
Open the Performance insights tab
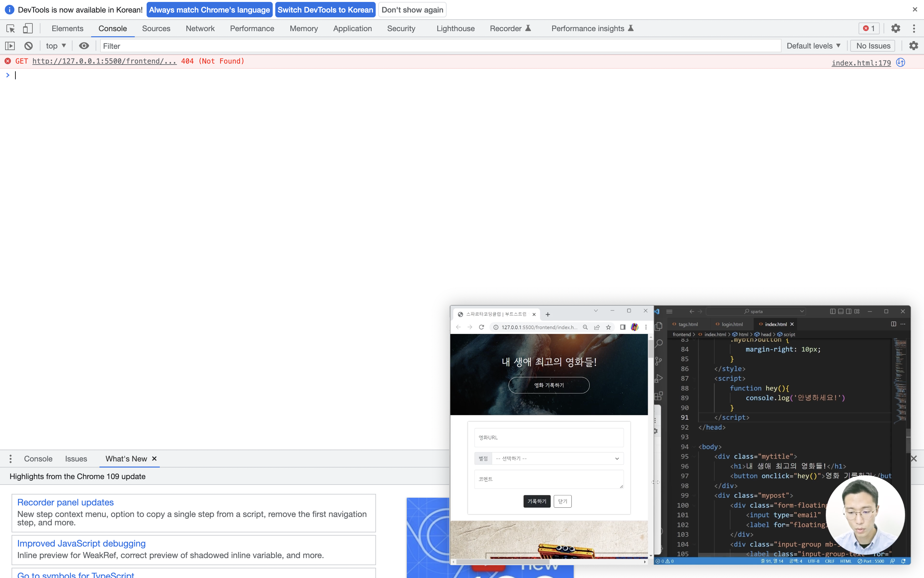593,29
